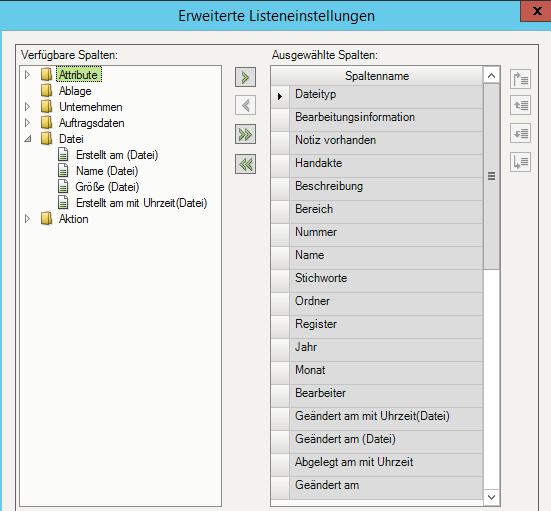The image size is (551, 511).
Task: Remove all columns with double left arrow
Action: 245,164
